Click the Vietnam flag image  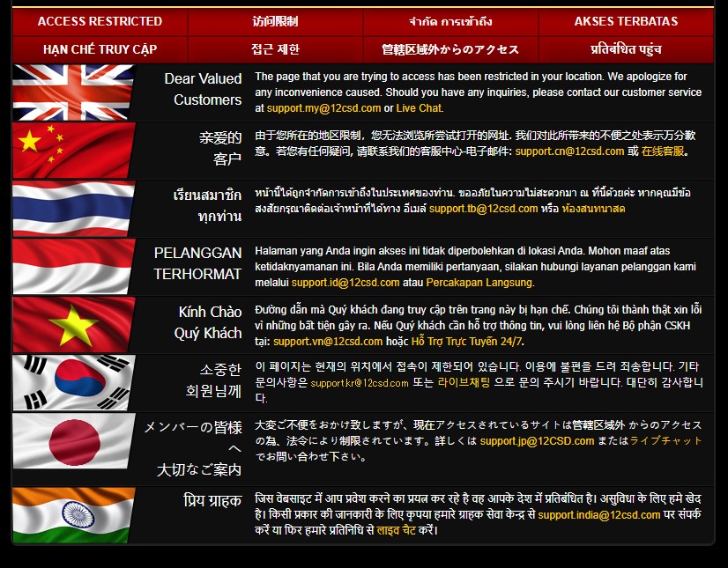(x=72, y=324)
